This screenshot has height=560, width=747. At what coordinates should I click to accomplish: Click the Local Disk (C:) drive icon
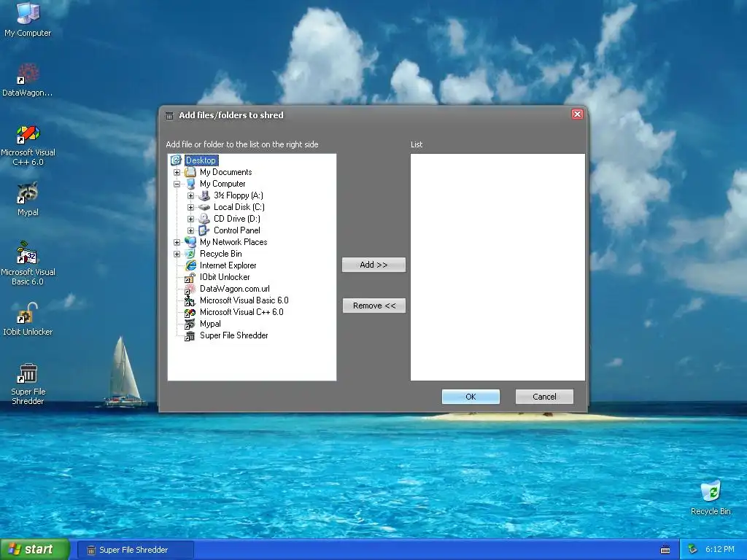pos(204,207)
